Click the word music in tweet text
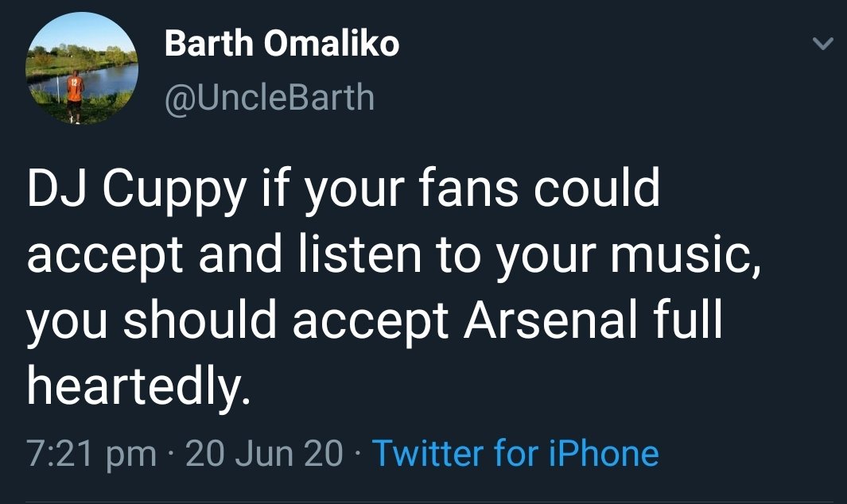 tap(694, 256)
